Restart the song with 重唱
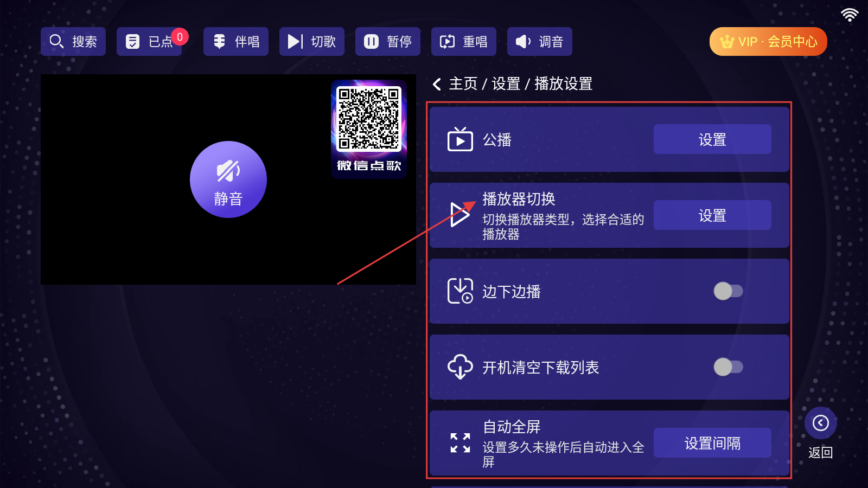This screenshot has width=868, height=488. pyautogui.click(x=464, y=42)
